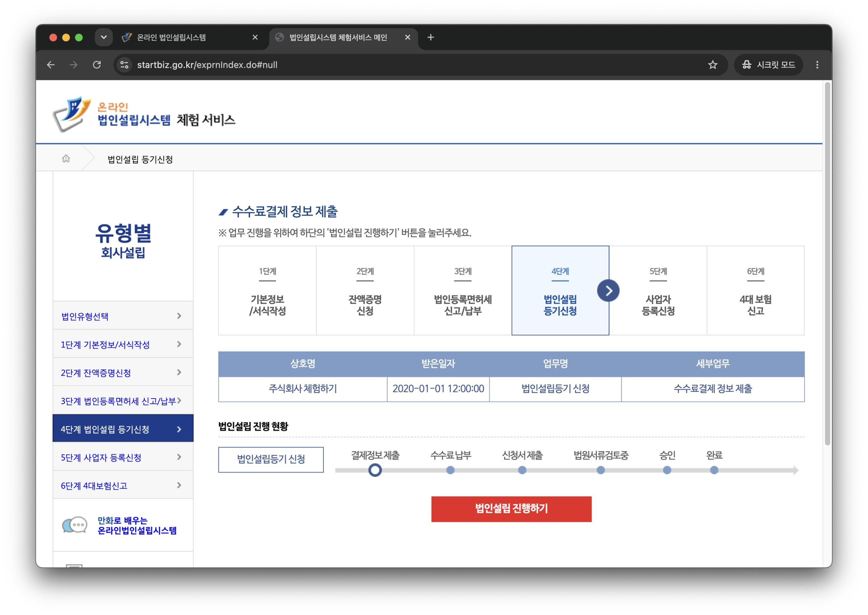The image size is (868, 615).
Task: Go home via breadcrumb house icon
Action: point(66,158)
